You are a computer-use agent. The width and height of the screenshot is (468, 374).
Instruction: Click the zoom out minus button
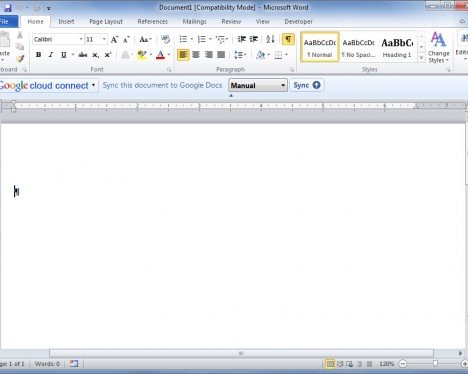(403, 364)
